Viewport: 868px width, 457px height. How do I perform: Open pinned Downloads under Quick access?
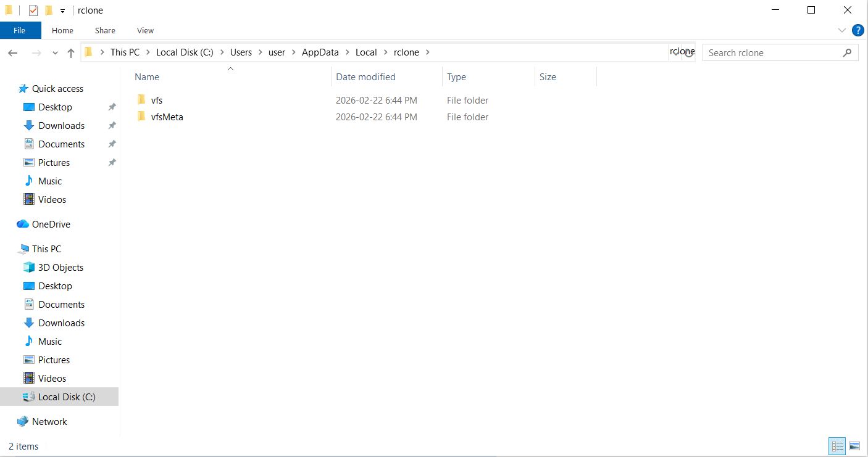pyautogui.click(x=61, y=125)
